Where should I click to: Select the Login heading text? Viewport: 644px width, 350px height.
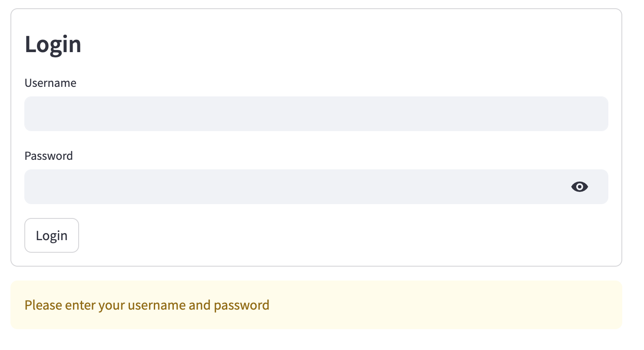pos(53,44)
